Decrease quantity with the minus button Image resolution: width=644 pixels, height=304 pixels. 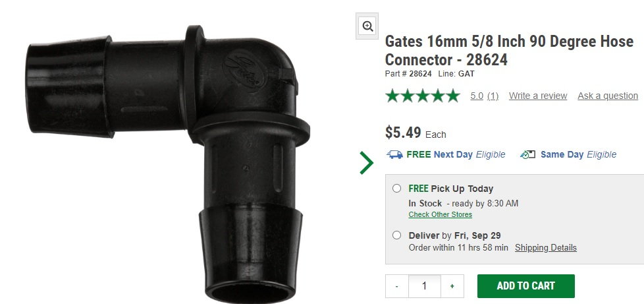396,286
